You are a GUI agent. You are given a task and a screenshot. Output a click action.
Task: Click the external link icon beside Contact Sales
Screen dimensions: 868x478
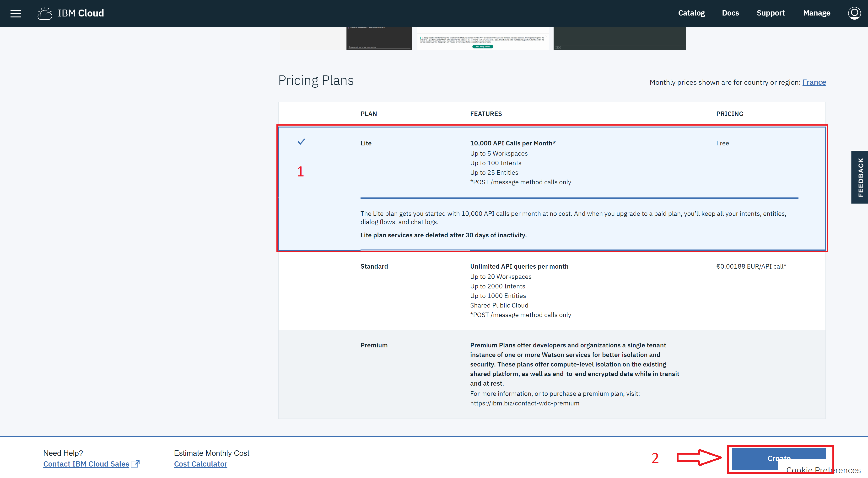(x=135, y=464)
